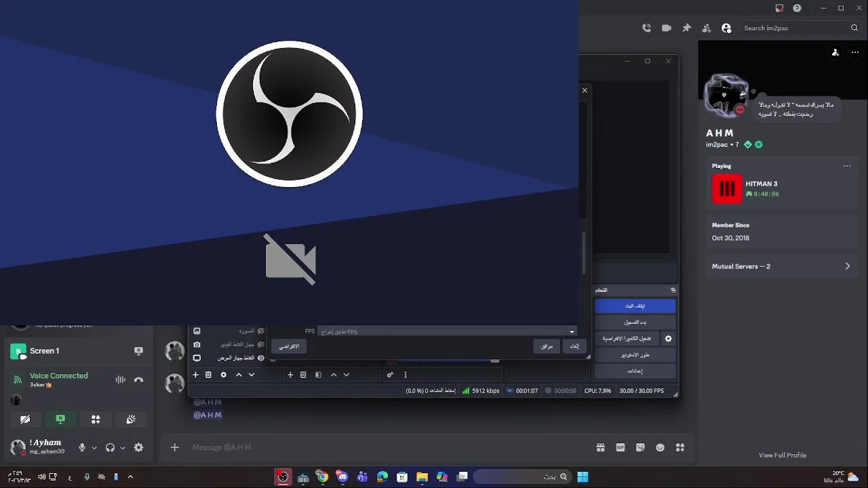The height and width of the screenshot is (488, 868).
Task: Open pinned messages in Discord
Action: click(x=686, y=28)
